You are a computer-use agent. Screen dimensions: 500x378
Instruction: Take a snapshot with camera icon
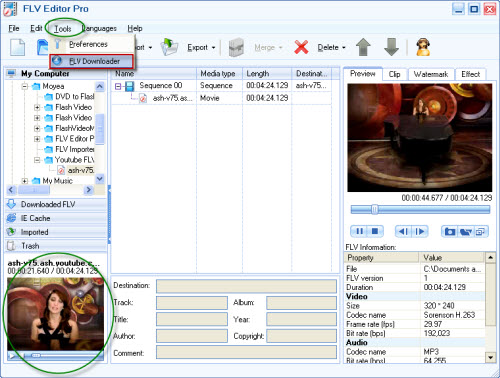click(x=450, y=231)
